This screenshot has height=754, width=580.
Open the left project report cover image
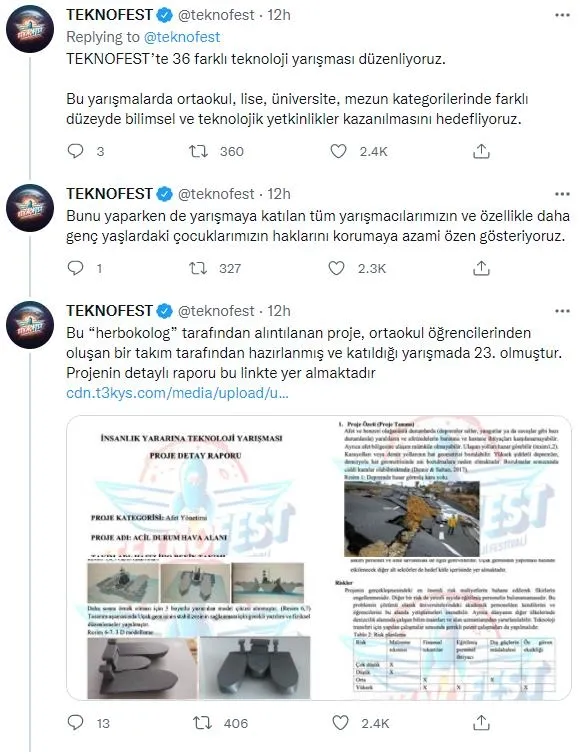[x=192, y=558]
